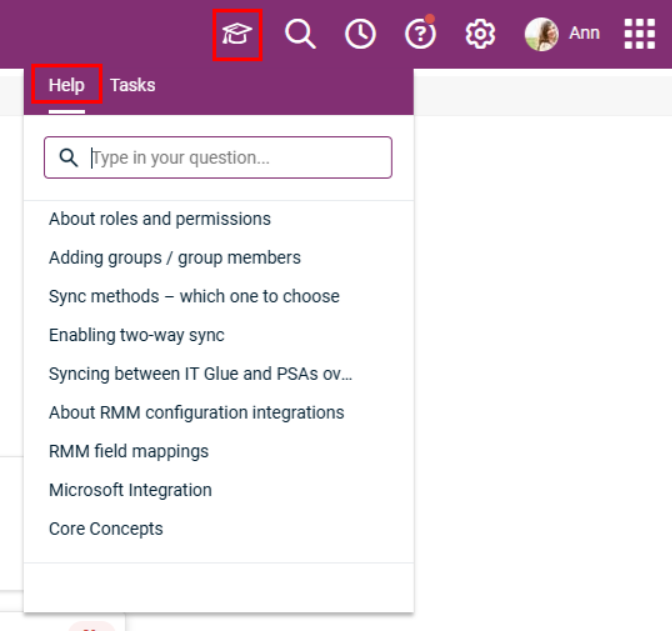Image resolution: width=672 pixels, height=633 pixels.
Task: Switch to the Tasks tab
Action: coord(132,85)
